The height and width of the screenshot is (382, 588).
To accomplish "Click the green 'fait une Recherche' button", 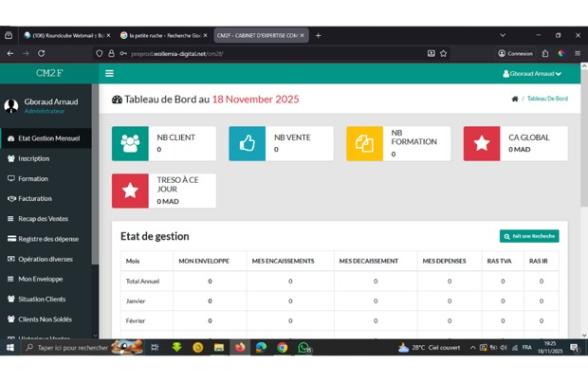I will coord(529,236).
